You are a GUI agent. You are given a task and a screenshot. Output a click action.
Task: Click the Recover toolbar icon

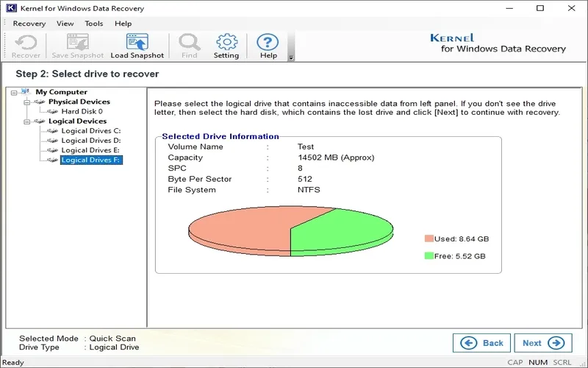click(26, 42)
